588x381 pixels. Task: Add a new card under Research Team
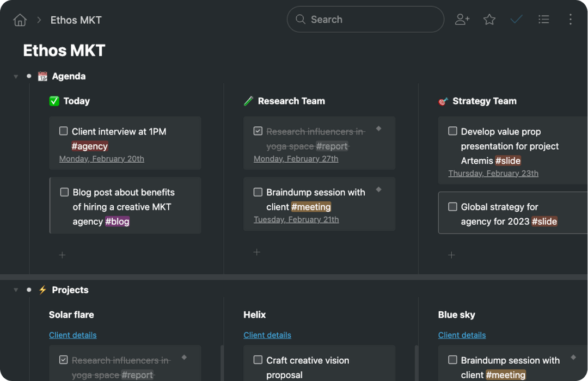(257, 252)
